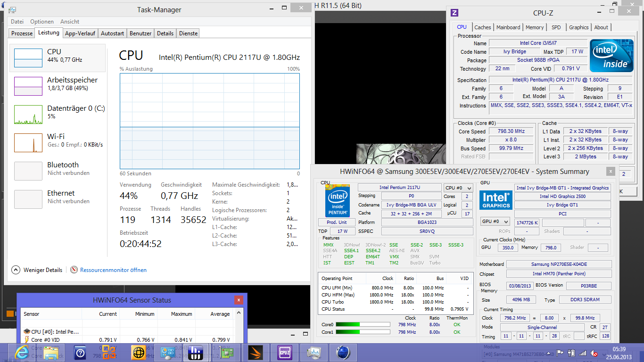The width and height of the screenshot is (644, 362).
Task: Open Internet Explorer from the taskbar
Action: pos(22,352)
